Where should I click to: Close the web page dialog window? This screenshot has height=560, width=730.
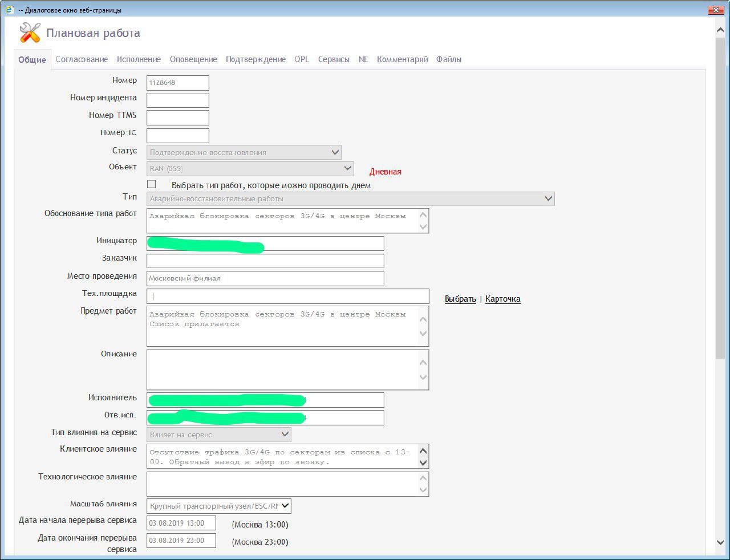pos(716,10)
